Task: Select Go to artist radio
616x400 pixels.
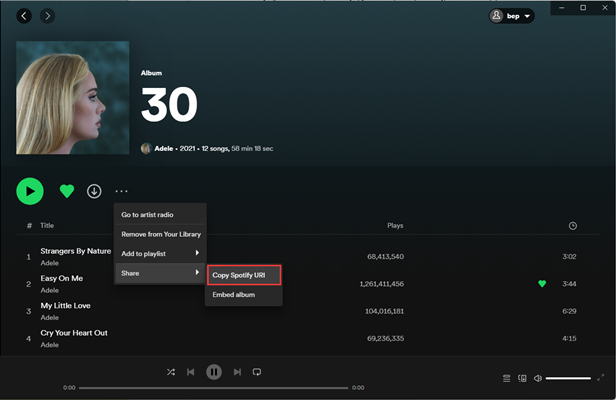Action: (160, 215)
